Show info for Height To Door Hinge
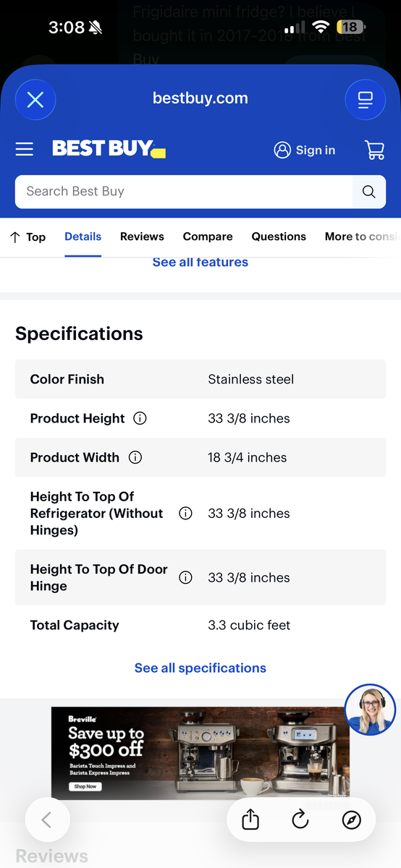Viewport: 401px width, 868px height. [x=185, y=577]
